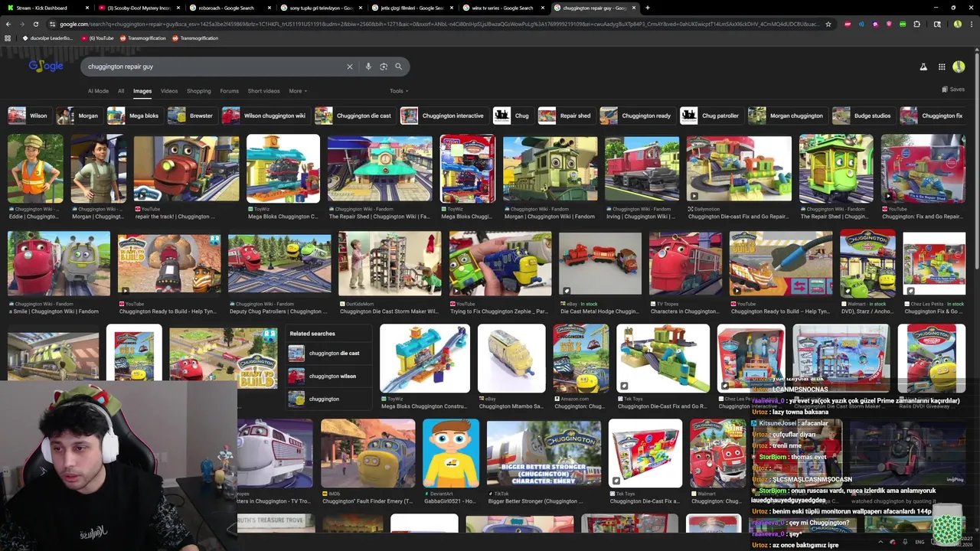
Task: Bookmark this page with the star icon
Action: [828, 24]
